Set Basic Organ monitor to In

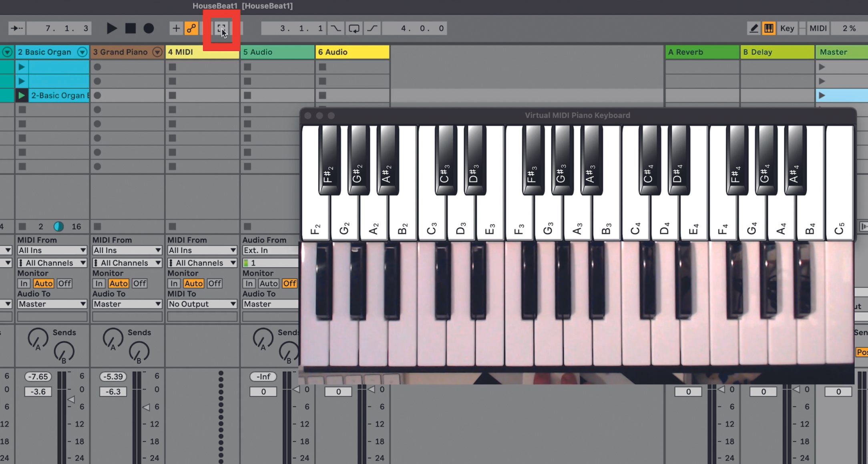coord(24,283)
